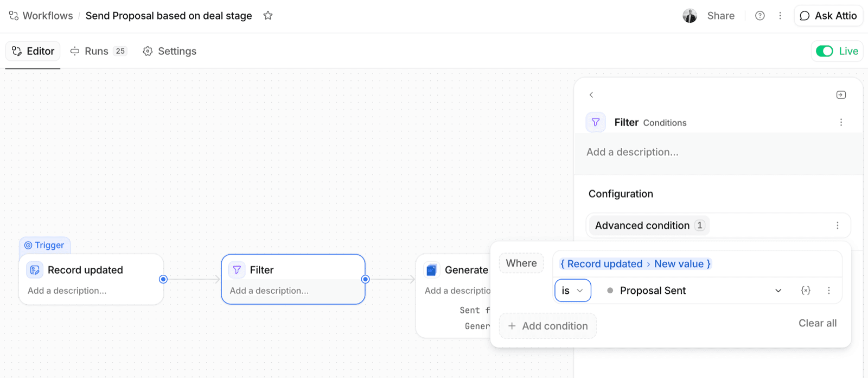Open the Proposal Sent value dropdown
This screenshot has width=868, height=378.
pos(694,291)
